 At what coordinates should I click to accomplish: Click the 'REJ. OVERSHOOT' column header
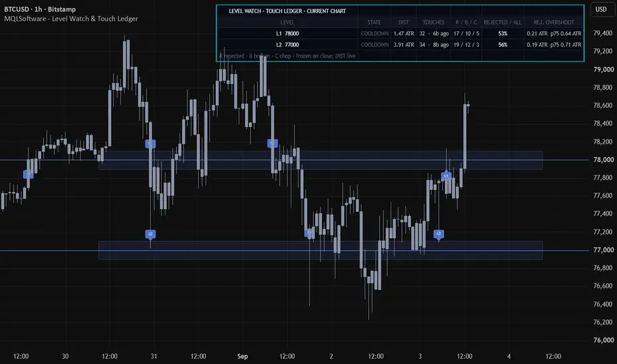553,23
